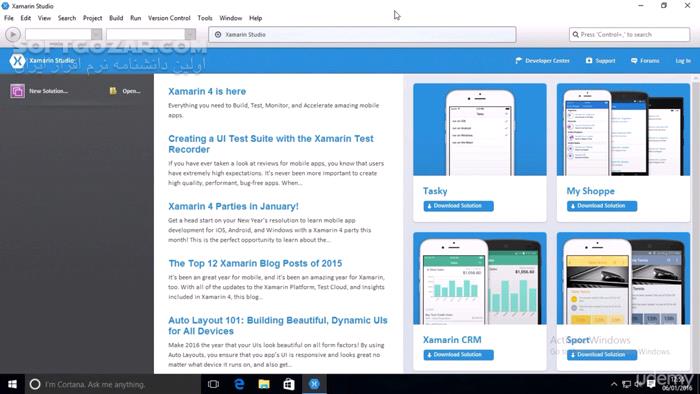Image resolution: width=700 pixels, height=394 pixels.
Task: Open the first configuration dropdown in toolbar
Action: pos(63,34)
